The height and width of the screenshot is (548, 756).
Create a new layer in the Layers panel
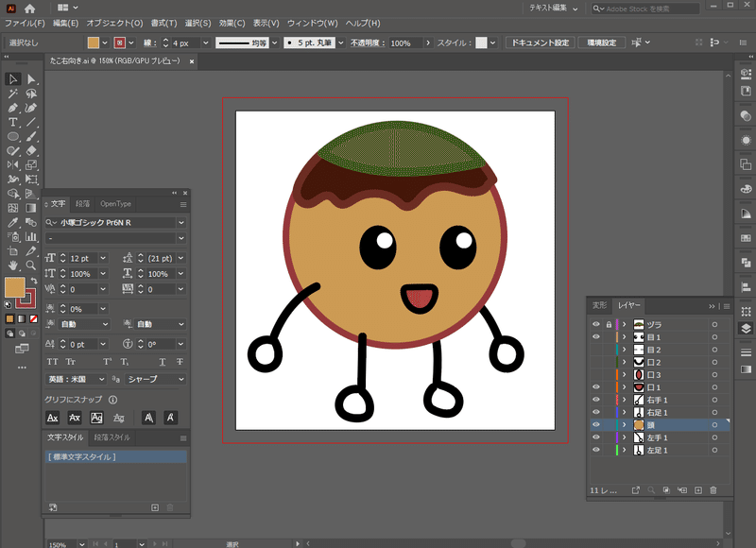pyautogui.click(x=698, y=489)
